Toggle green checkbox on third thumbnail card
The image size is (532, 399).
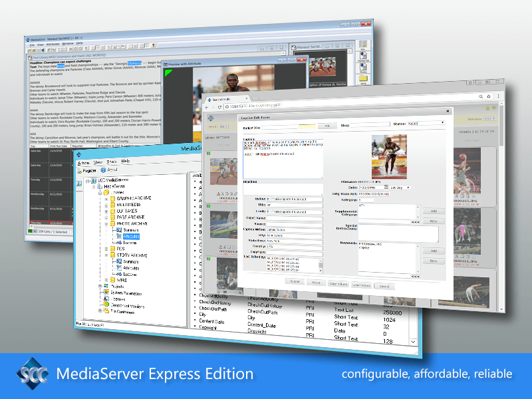tap(209, 259)
